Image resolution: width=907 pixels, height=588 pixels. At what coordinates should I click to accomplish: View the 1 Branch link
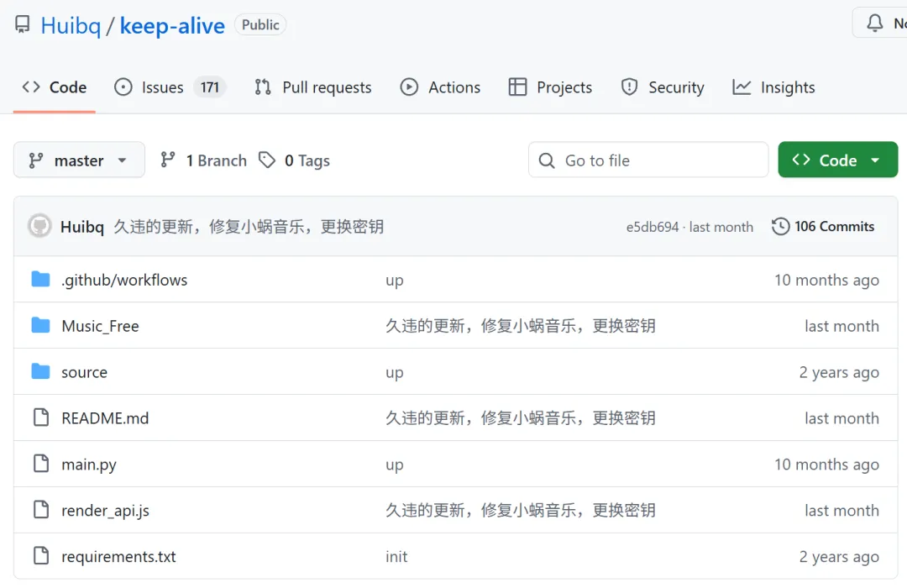(x=203, y=160)
